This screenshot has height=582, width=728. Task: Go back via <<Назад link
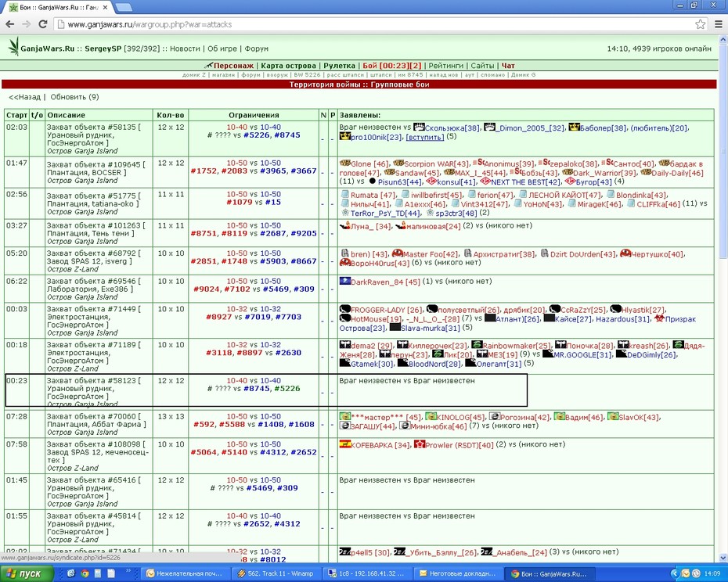tap(24, 97)
